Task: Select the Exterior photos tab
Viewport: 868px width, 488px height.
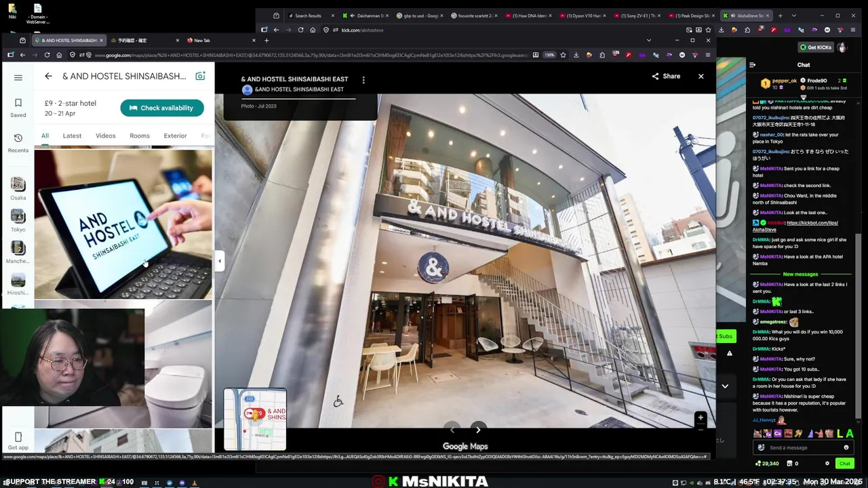Action: click(175, 136)
